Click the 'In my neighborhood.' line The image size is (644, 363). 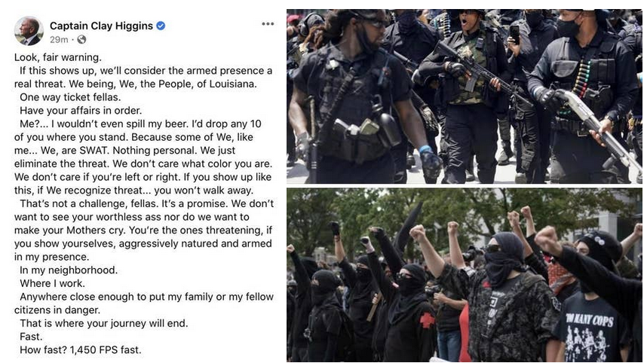coord(69,270)
